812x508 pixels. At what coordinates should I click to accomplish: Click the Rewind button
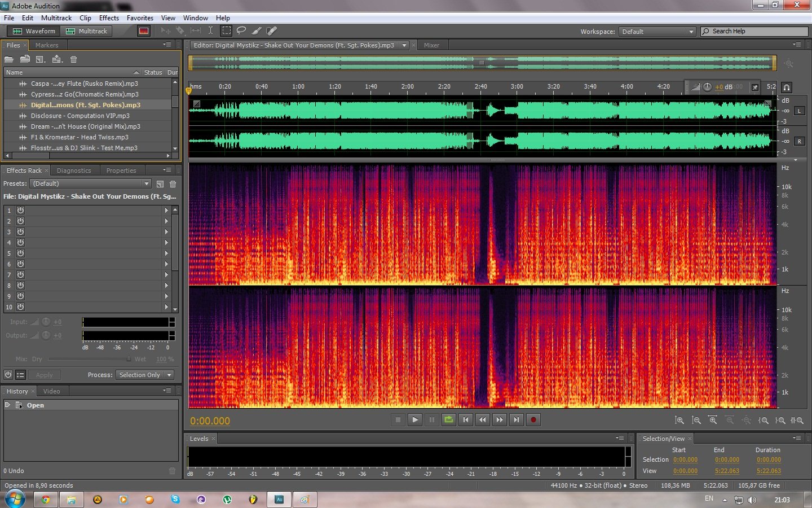[483, 420]
